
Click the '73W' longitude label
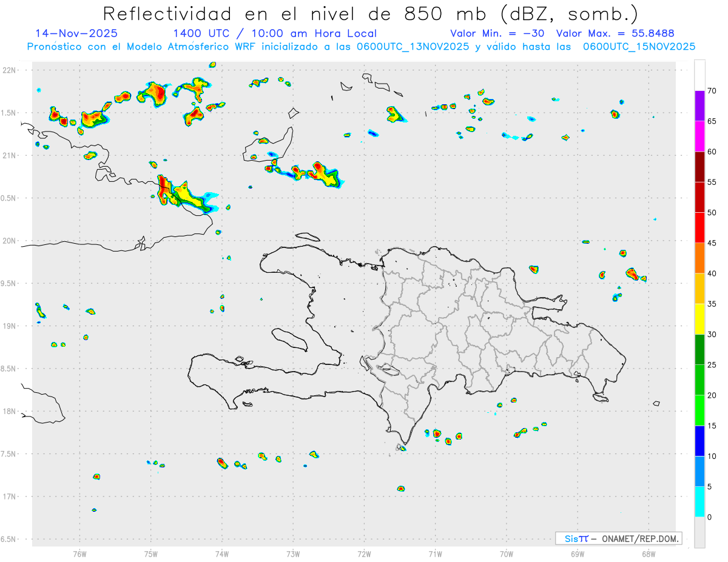click(293, 554)
